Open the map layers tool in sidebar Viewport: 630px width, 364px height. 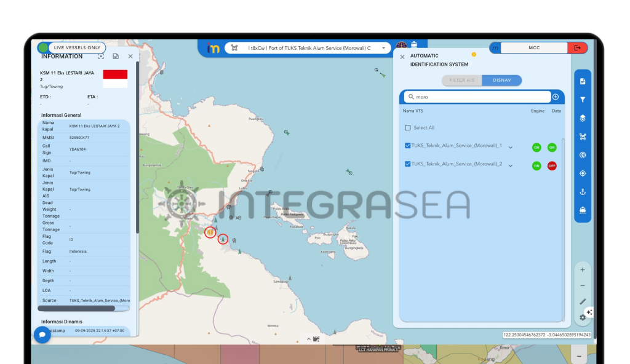(582, 118)
